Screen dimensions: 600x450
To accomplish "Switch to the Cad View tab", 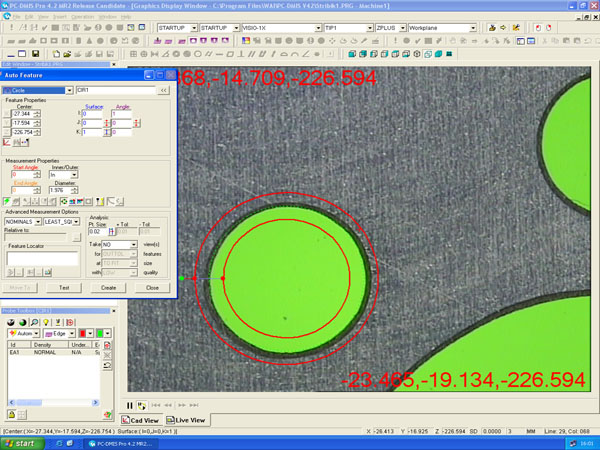I will (x=140, y=420).
